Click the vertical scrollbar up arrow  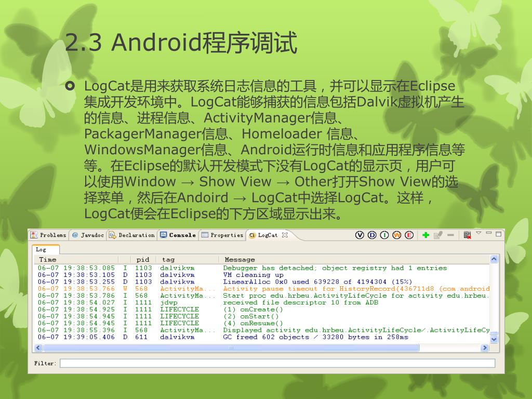click(494, 259)
